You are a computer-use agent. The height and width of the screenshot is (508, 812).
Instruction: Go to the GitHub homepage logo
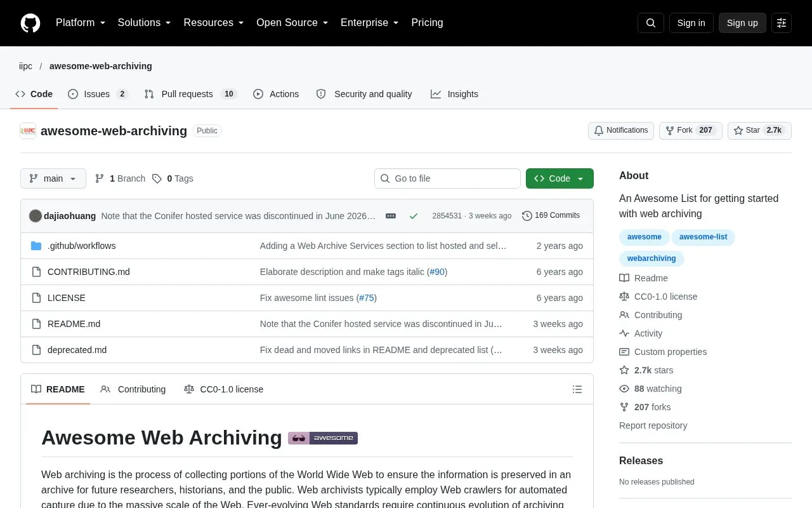click(30, 23)
